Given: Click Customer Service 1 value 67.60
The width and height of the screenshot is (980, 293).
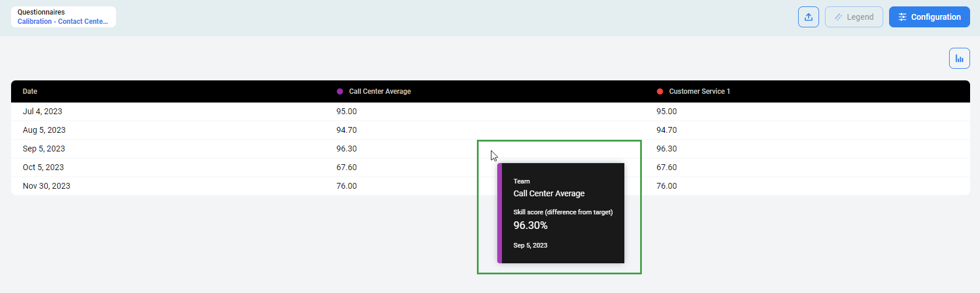Looking at the screenshot, I should coord(666,167).
